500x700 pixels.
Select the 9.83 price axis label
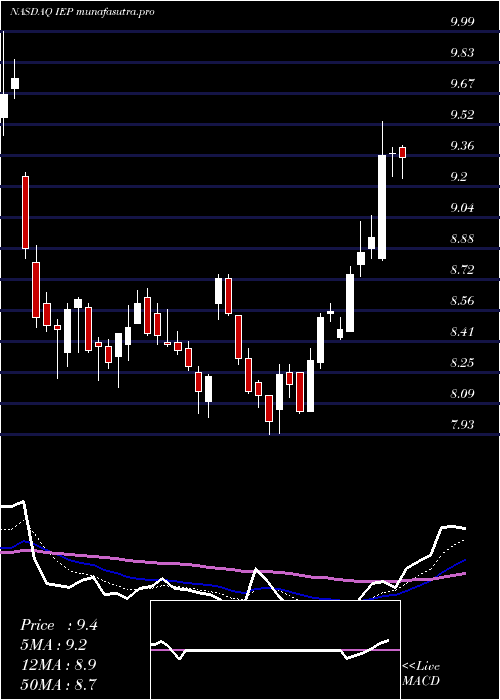pyautogui.click(x=462, y=53)
